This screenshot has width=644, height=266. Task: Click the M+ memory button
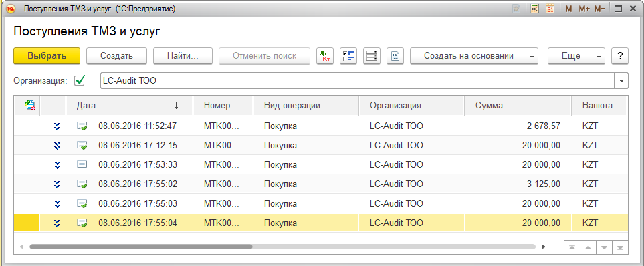584,9
